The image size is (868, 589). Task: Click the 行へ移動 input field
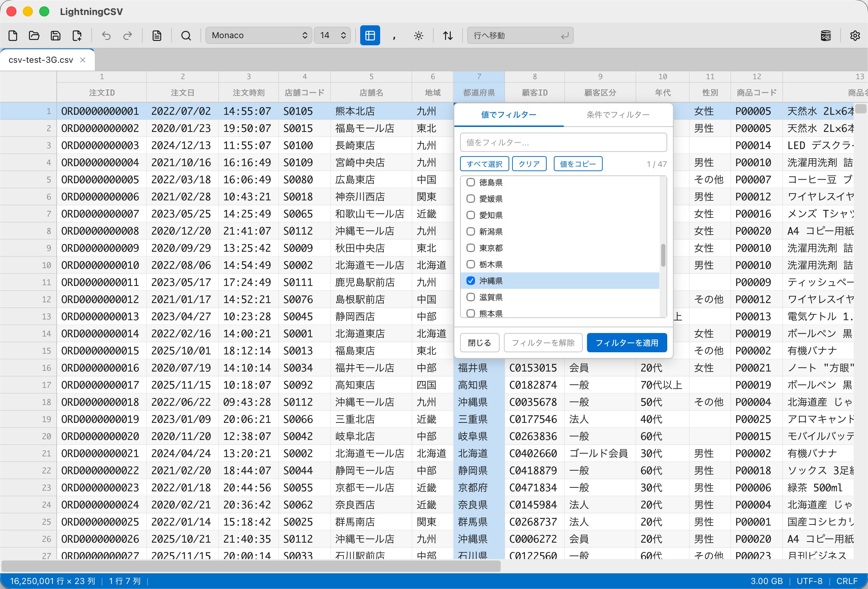point(520,36)
